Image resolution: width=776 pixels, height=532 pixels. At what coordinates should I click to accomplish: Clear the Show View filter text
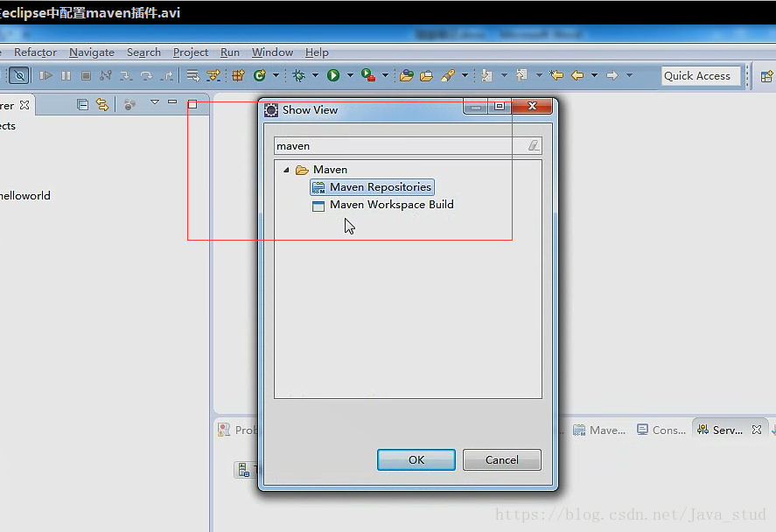tap(533, 145)
